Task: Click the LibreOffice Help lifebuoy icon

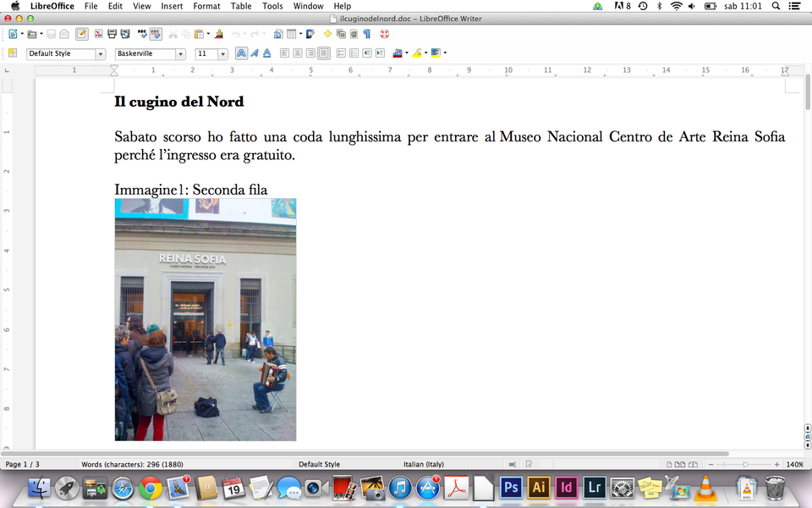Action: 384,35
